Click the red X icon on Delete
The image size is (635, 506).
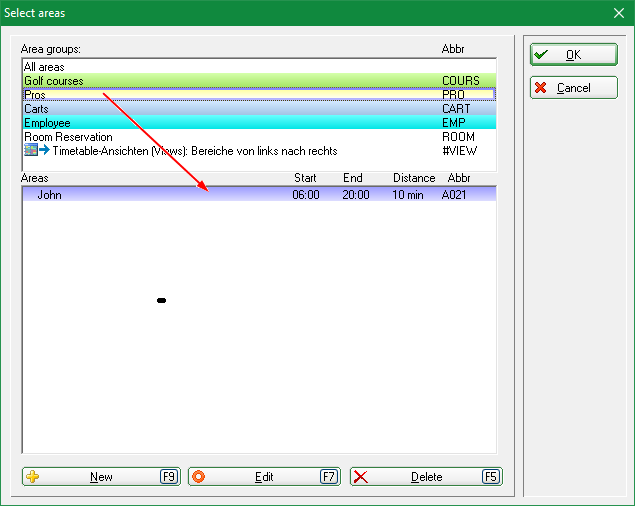[x=361, y=477]
